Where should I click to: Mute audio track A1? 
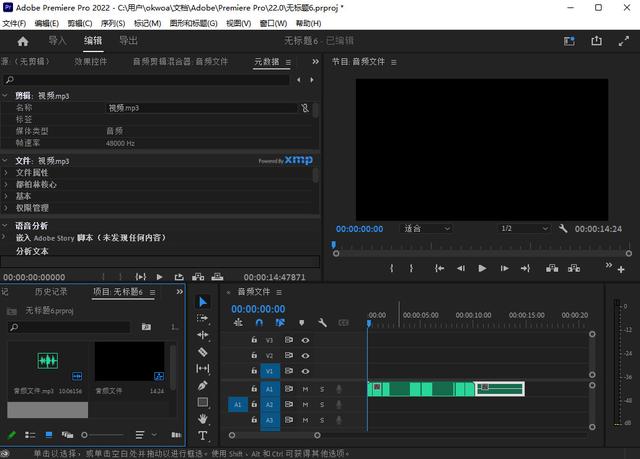click(x=305, y=389)
